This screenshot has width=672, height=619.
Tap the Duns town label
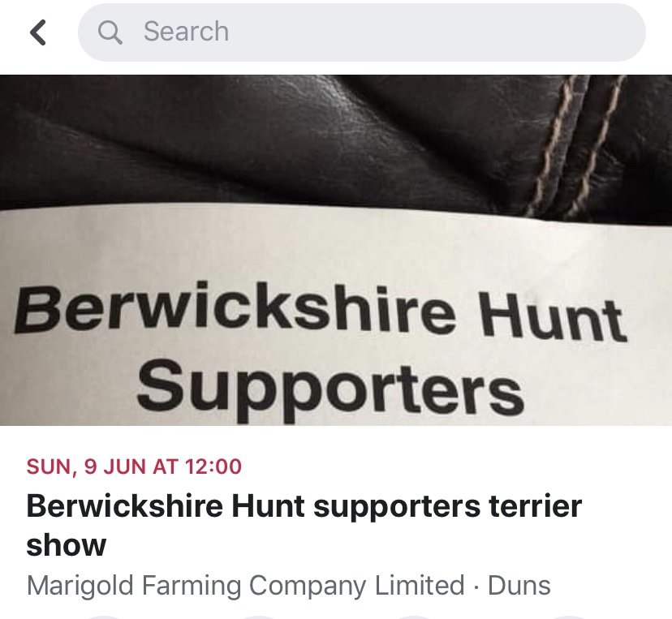click(x=519, y=586)
